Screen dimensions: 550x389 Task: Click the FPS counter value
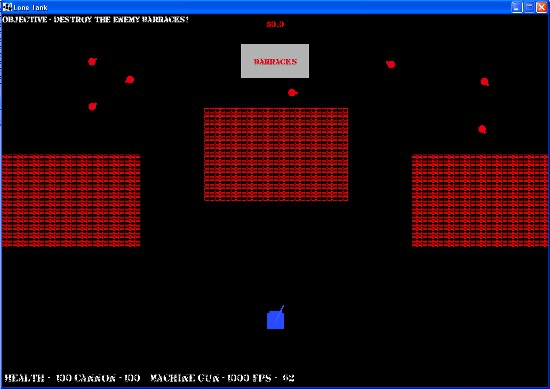[x=289, y=378]
